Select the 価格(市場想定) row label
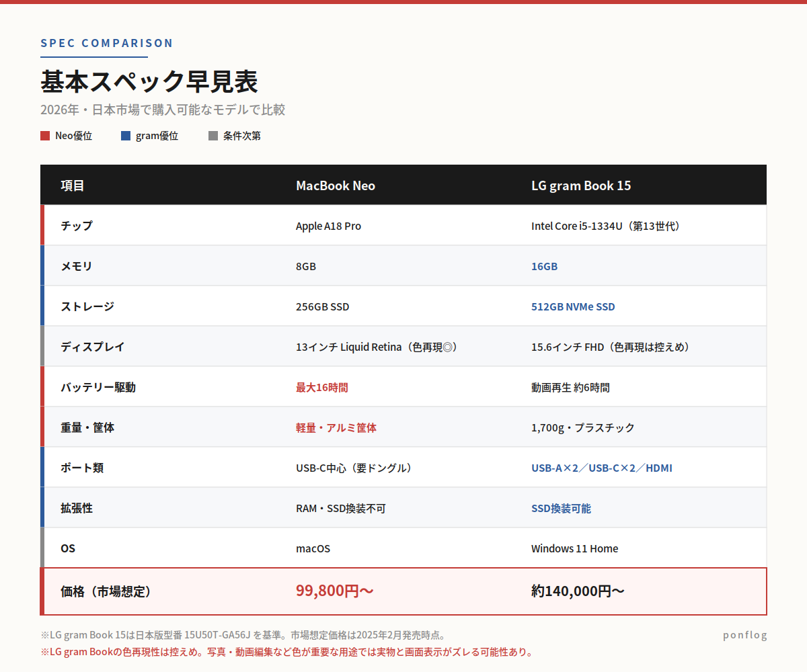The width and height of the screenshot is (807, 672). click(106, 591)
